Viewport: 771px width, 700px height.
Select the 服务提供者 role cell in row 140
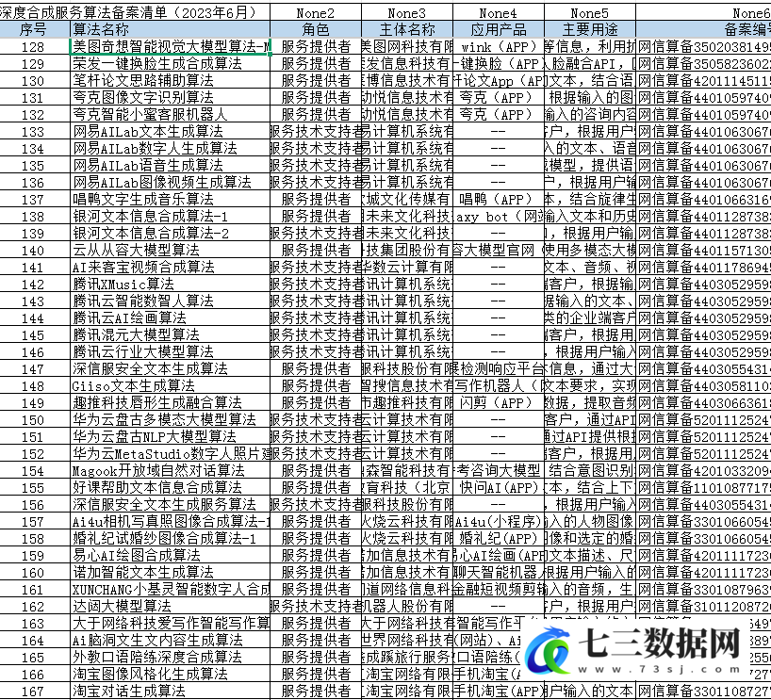click(316, 251)
